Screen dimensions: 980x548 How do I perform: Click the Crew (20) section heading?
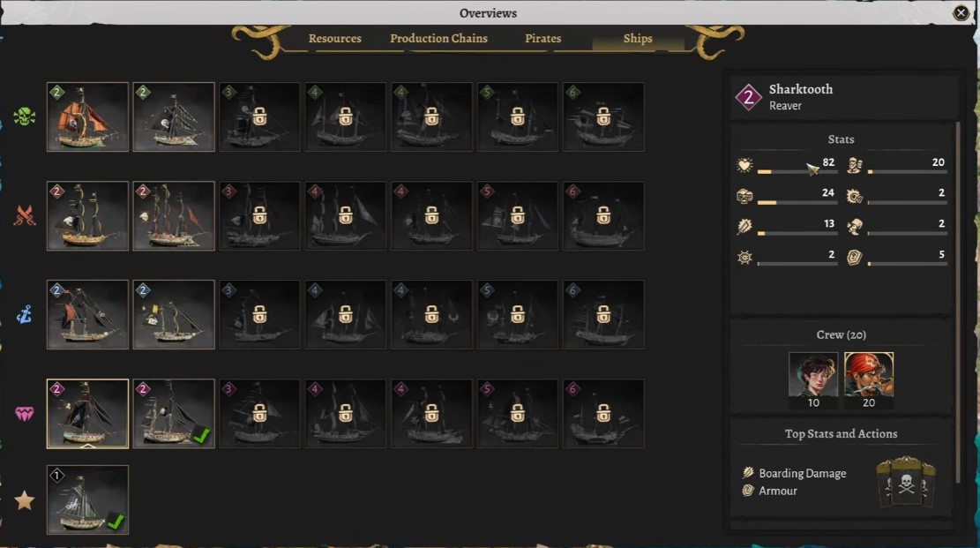coord(841,334)
